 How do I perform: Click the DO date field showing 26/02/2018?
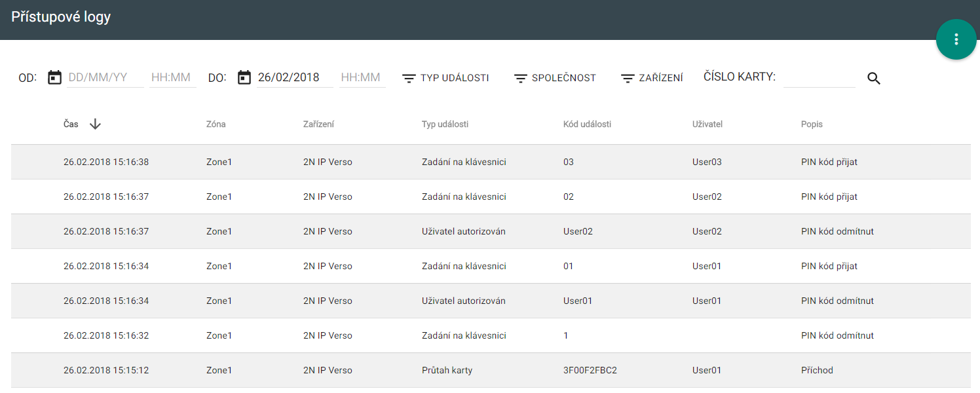[x=294, y=77]
